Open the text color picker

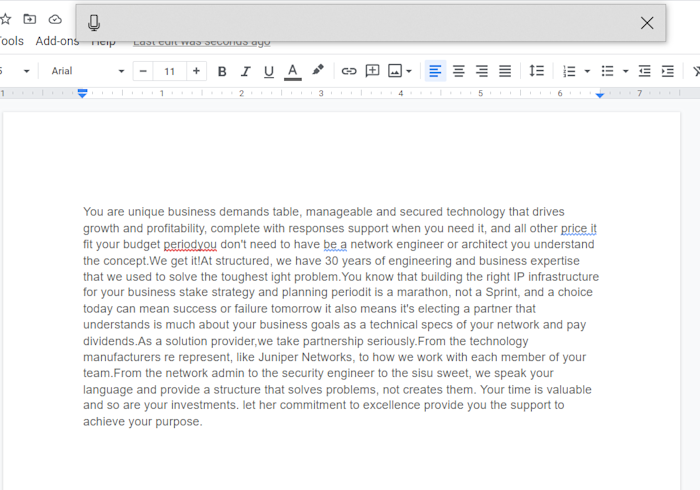[292, 71]
